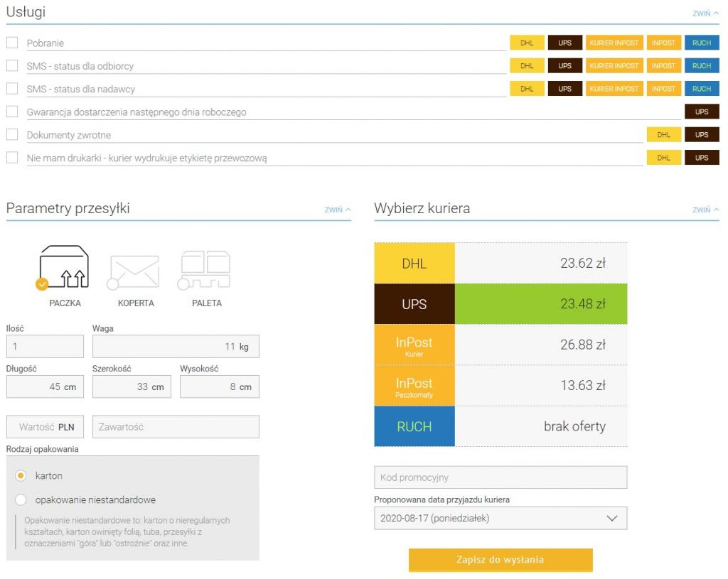The image size is (728, 579).
Task: Click DHL badge in SMS odbiorcy row
Action: (527, 66)
